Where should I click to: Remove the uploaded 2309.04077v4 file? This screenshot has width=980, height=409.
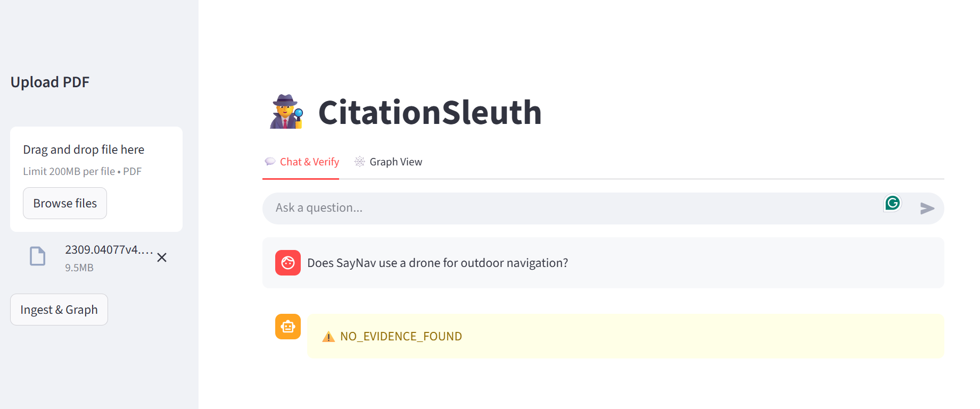(162, 257)
